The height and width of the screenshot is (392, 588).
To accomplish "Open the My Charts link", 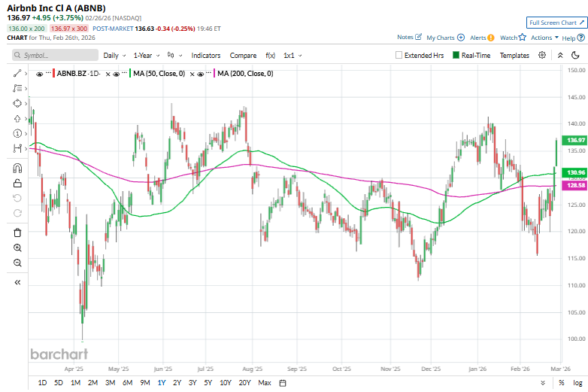I will click(x=444, y=37).
